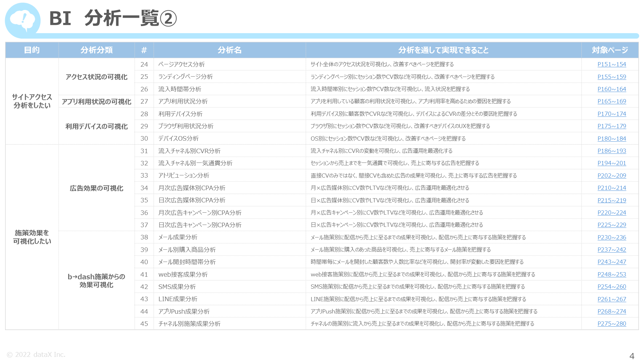Go to pages P170~174
Image resolution: width=644 pixels, height=362 pixels.
pyautogui.click(x=611, y=114)
